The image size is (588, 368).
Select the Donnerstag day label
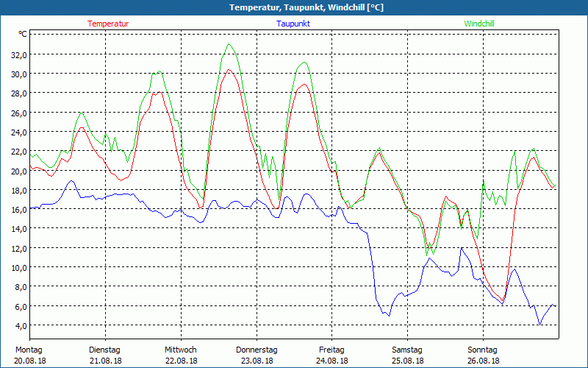[257, 350]
